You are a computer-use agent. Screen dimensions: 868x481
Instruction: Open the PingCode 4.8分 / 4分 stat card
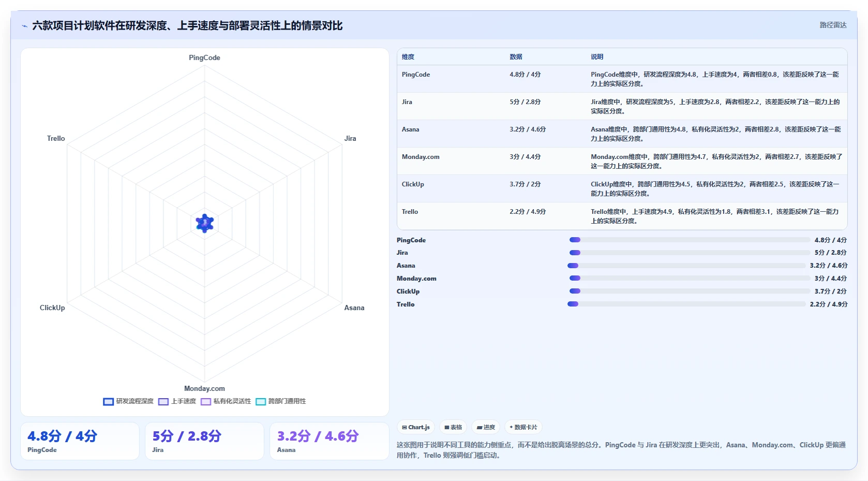[x=80, y=441]
